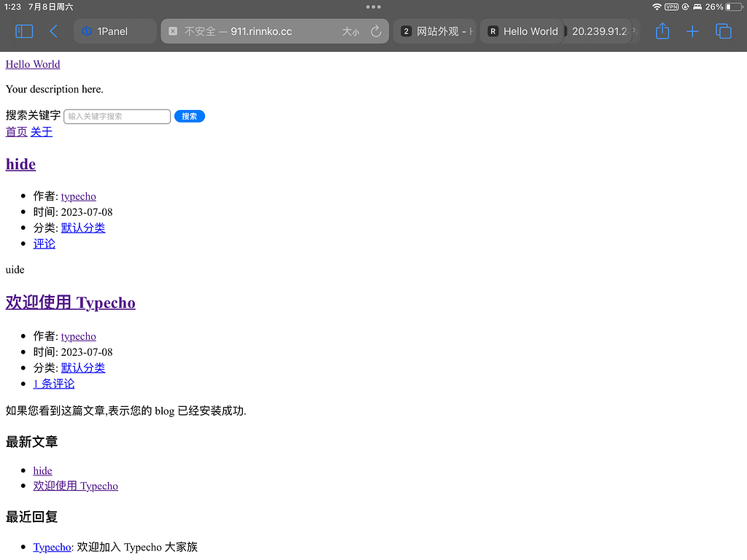This screenshot has height=560, width=747.
Task: Switch to the 网站外观 tab
Action: coord(435,31)
